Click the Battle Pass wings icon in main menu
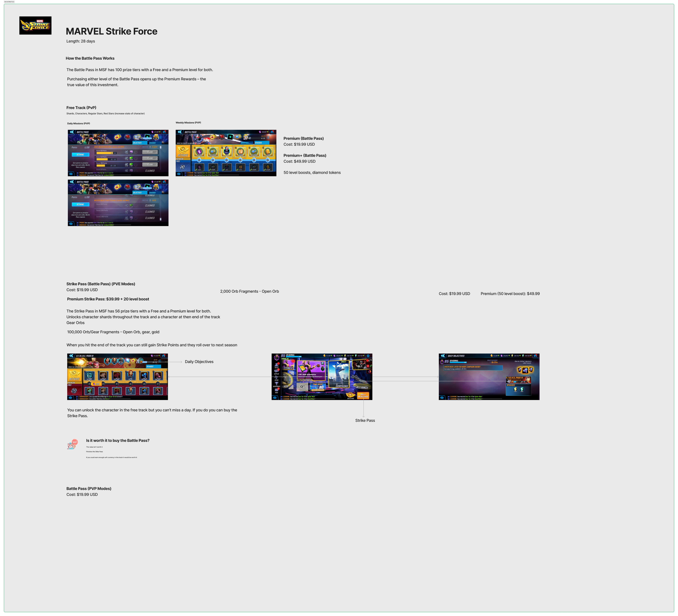Screen dimensions: 678x616 click(350, 395)
